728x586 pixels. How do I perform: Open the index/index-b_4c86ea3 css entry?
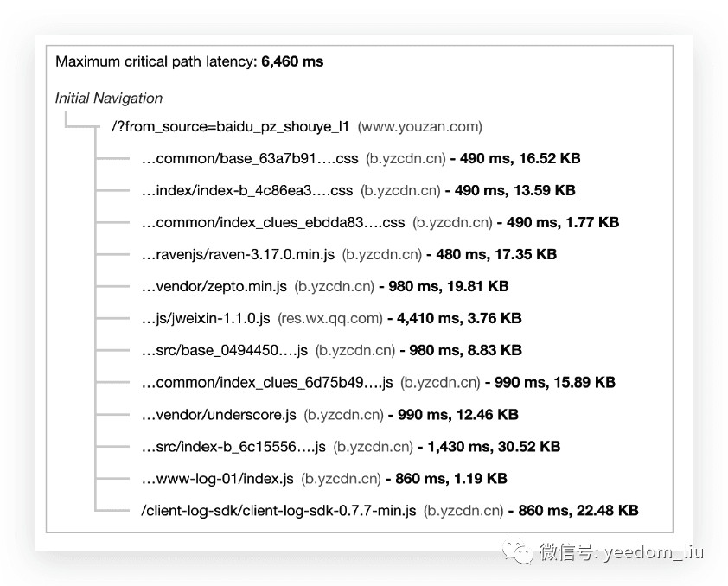(247, 191)
